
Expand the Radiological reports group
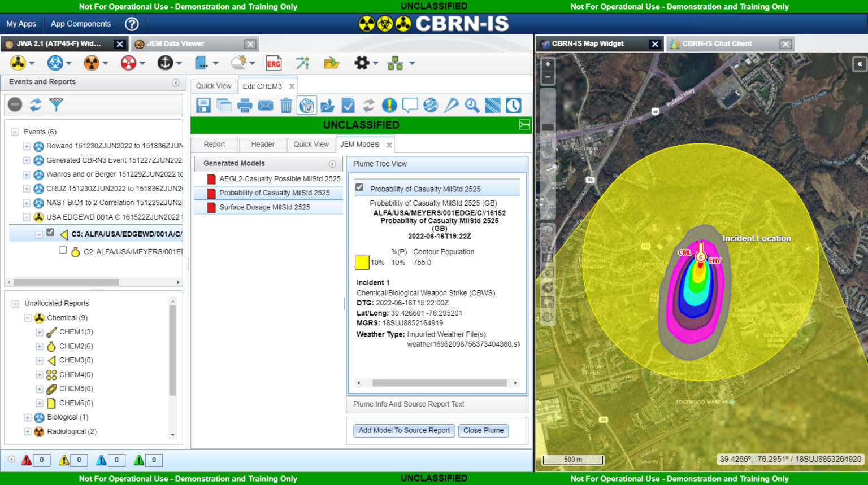coord(27,431)
